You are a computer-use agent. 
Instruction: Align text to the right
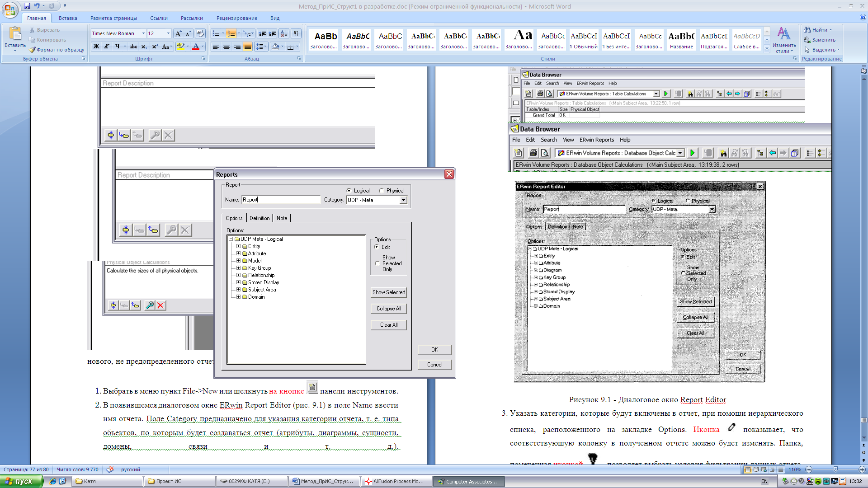point(237,47)
